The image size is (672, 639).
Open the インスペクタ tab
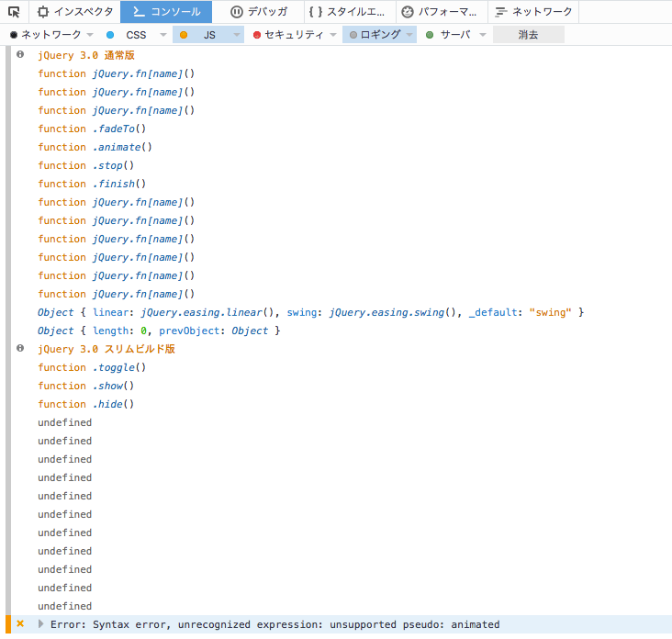[x=75, y=12]
